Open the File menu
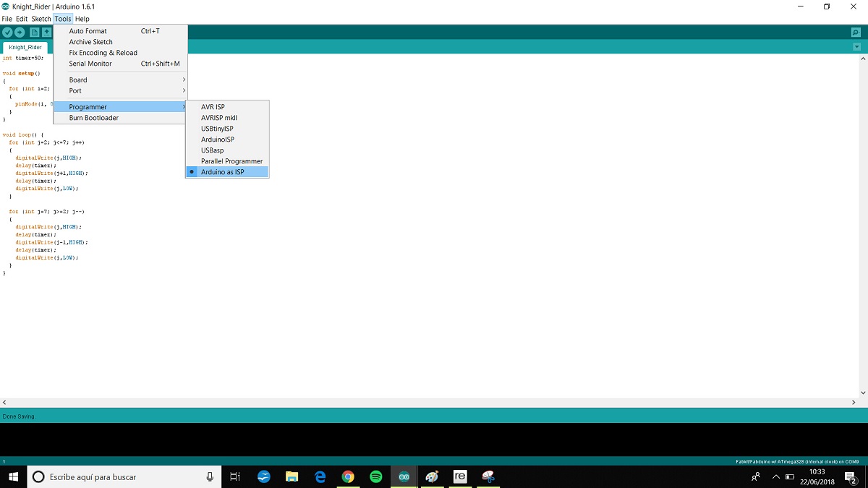This screenshot has height=488, width=868. pos(7,19)
